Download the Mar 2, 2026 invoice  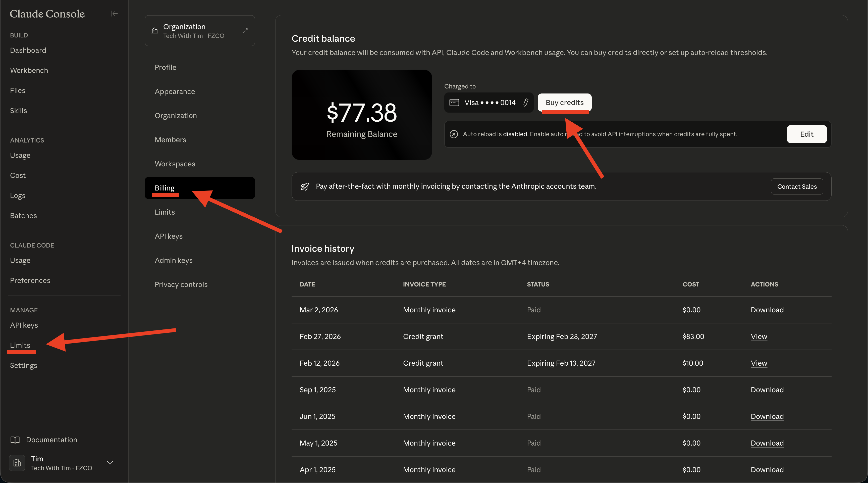click(x=767, y=310)
